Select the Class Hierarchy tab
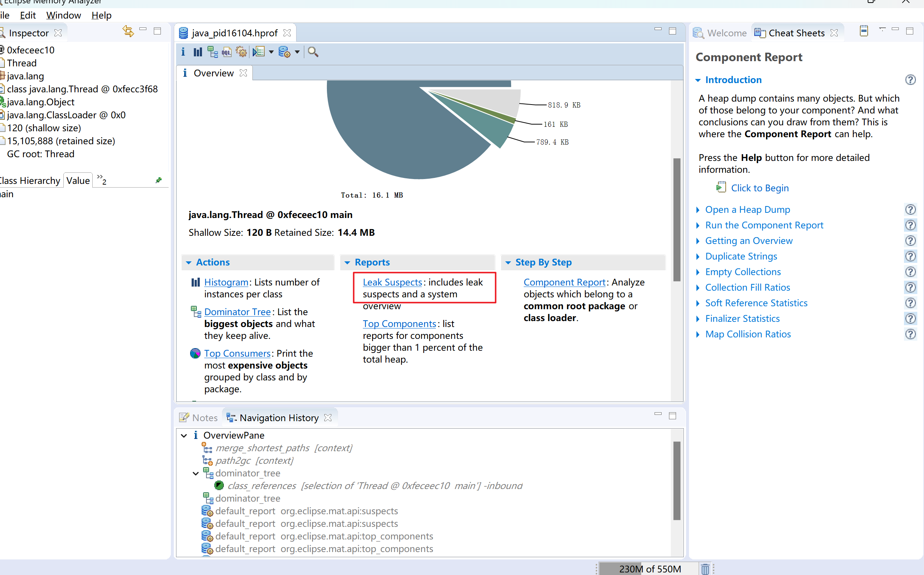 click(x=30, y=181)
